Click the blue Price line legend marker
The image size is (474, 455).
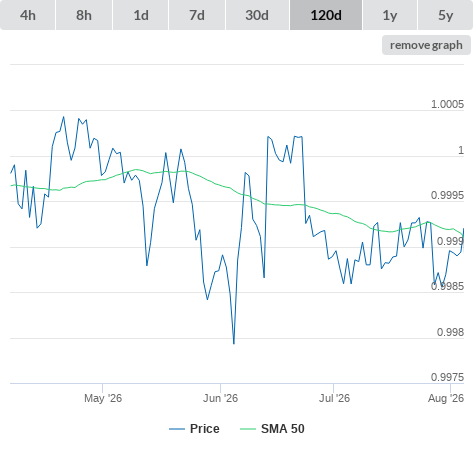click(x=177, y=429)
